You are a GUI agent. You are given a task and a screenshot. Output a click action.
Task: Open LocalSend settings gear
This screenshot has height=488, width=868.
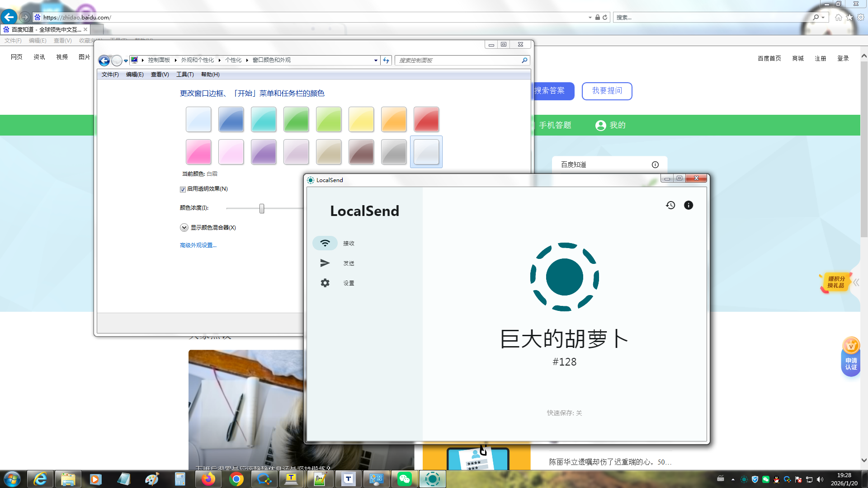pyautogui.click(x=325, y=283)
